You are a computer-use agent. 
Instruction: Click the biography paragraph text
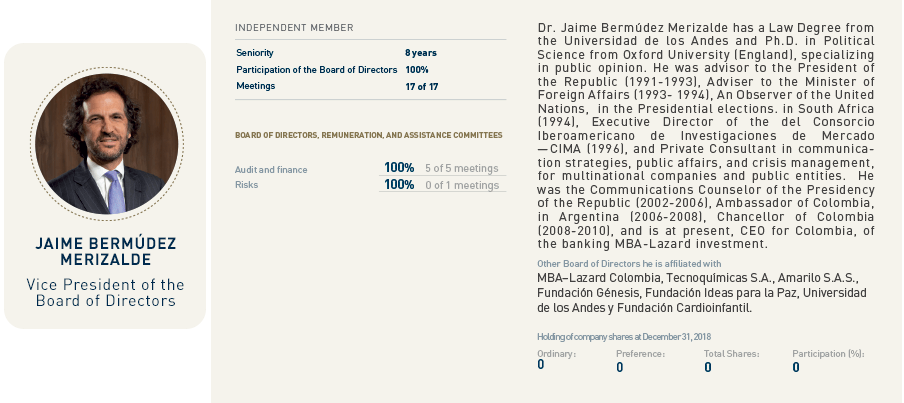pos(706,135)
